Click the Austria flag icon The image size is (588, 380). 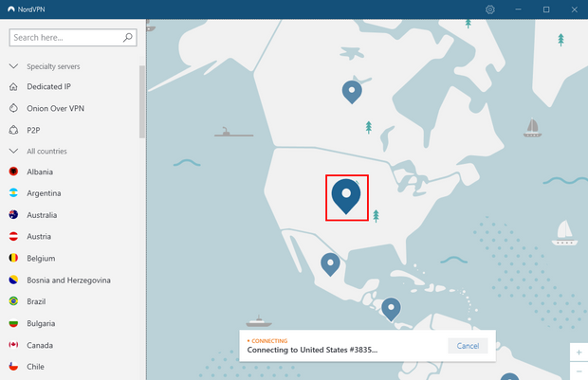coord(13,237)
